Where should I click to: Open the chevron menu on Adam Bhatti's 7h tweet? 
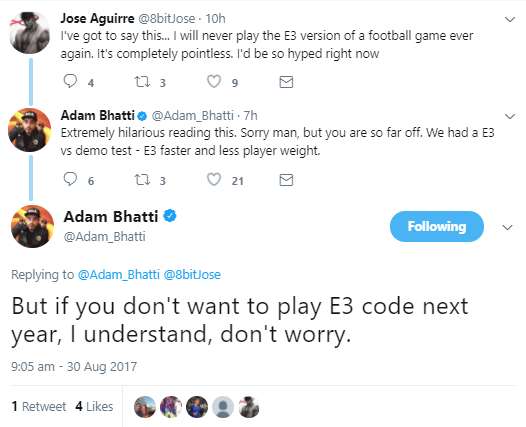(510, 116)
